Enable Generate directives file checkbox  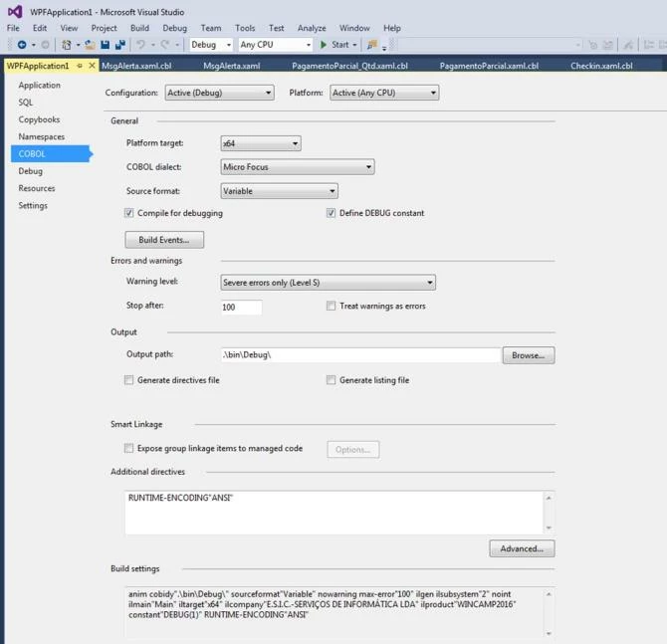128,380
